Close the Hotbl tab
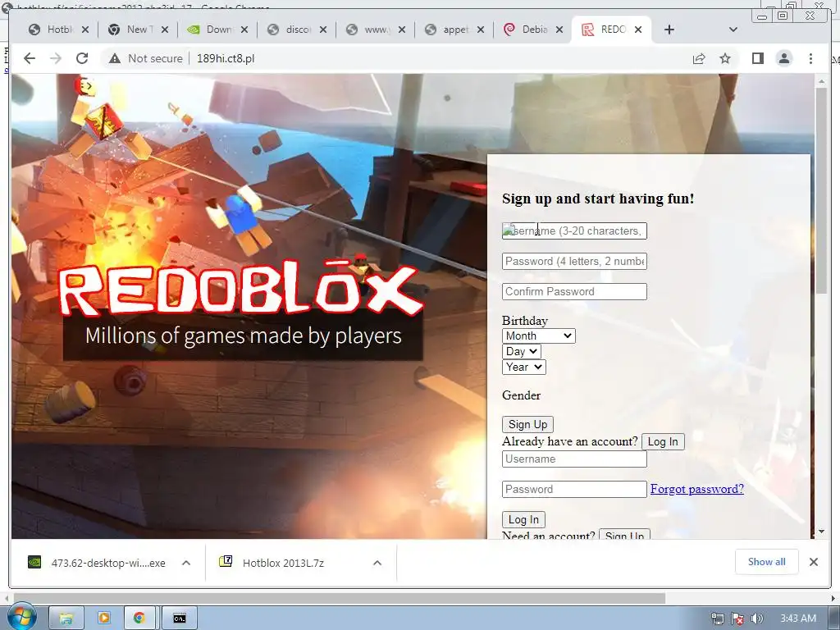Image resolution: width=840 pixels, height=630 pixels. 85,30
